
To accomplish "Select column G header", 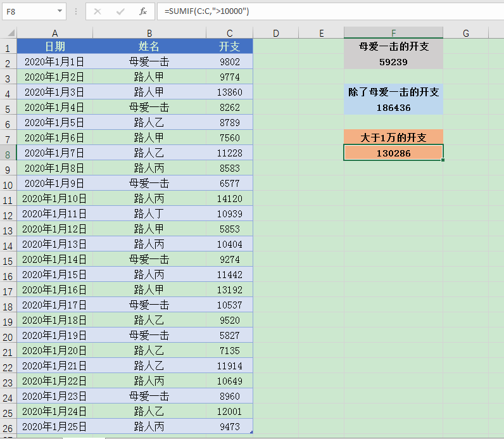I will 466,33.
